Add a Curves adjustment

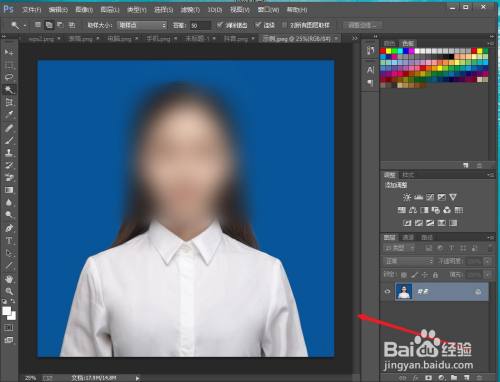pos(430,197)
